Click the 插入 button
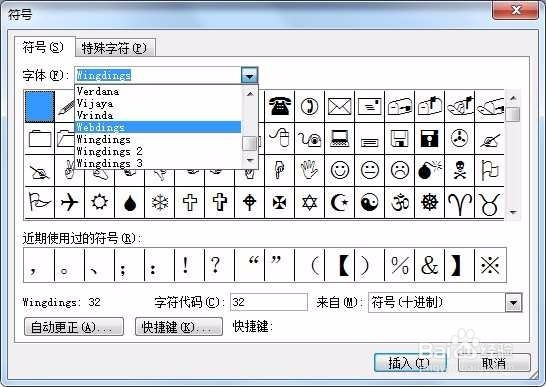This screenshot has height=387, width=546. click(410, 363)
